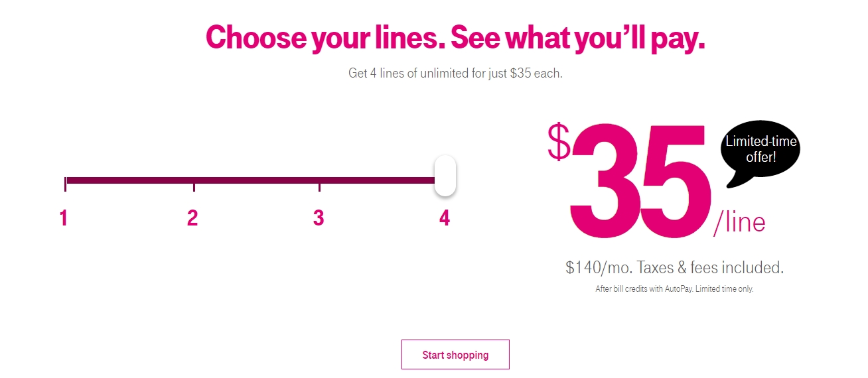The height and width of the screenshot is (378, 868).
Task: Click the AutoPay bill credits fine print
Action: click(675, 289)
